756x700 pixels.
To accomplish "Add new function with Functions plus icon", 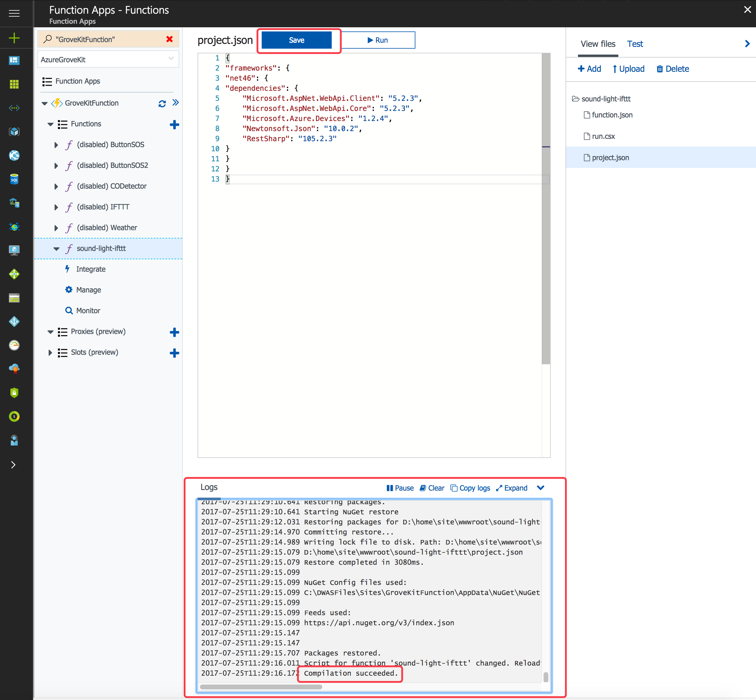I will [174, 125].
